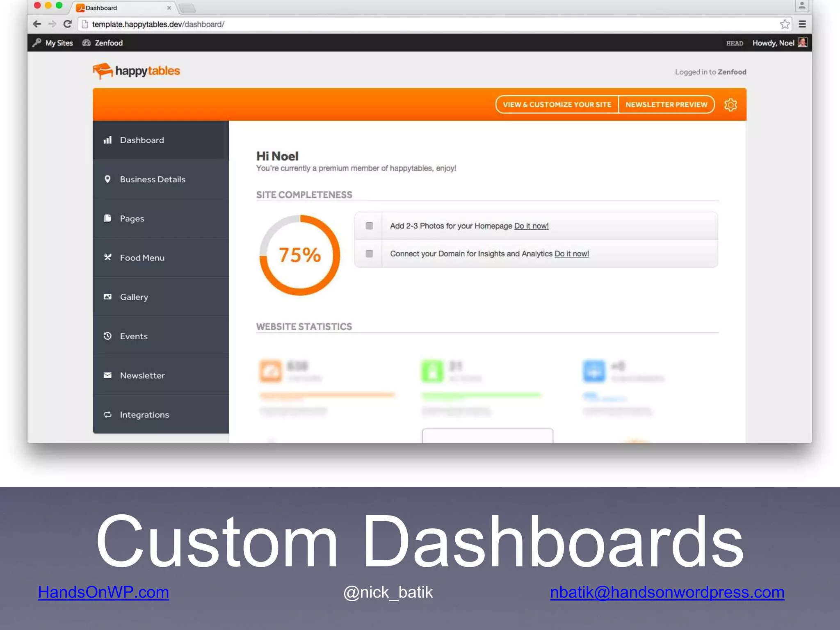Reload the page with refresh icon
This screenshot has height=630, width=840.
click(x=68, y=24)
